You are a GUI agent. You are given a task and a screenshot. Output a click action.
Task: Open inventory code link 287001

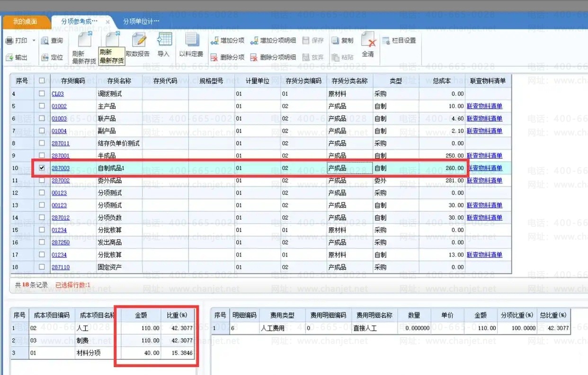click(x=61, y=156)
